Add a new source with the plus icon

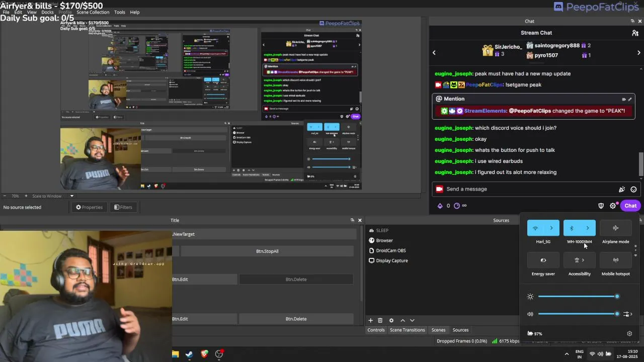370,320
